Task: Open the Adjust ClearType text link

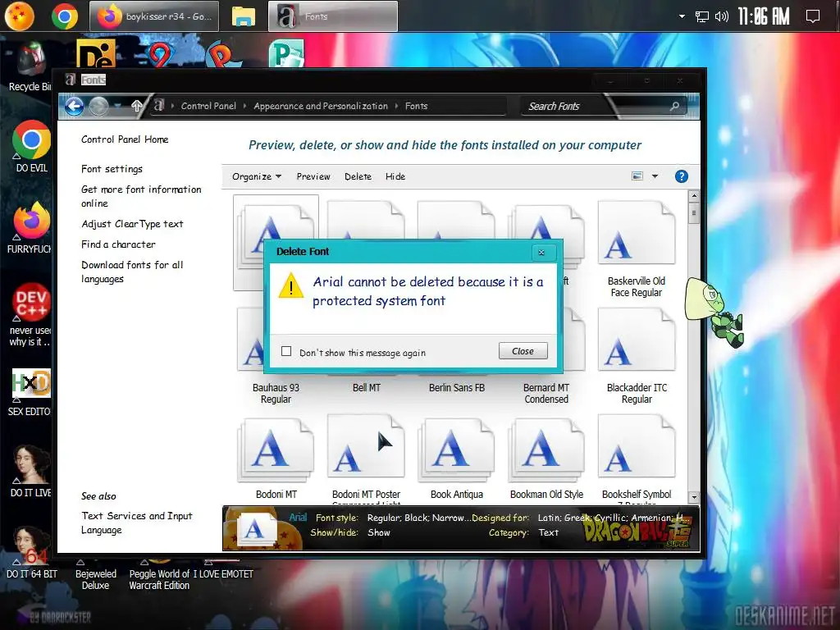Action: 132,224
